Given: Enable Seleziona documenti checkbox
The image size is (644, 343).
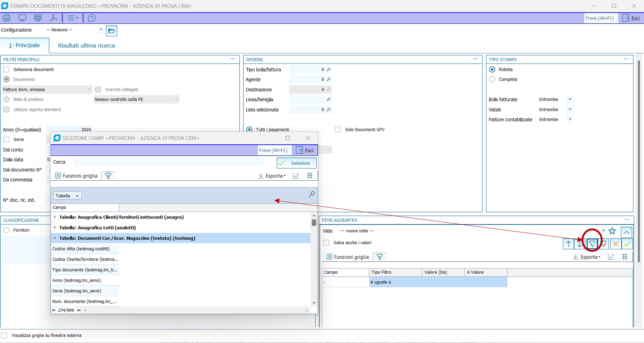Looking at the screenshot, I should [x=7, y=69].
